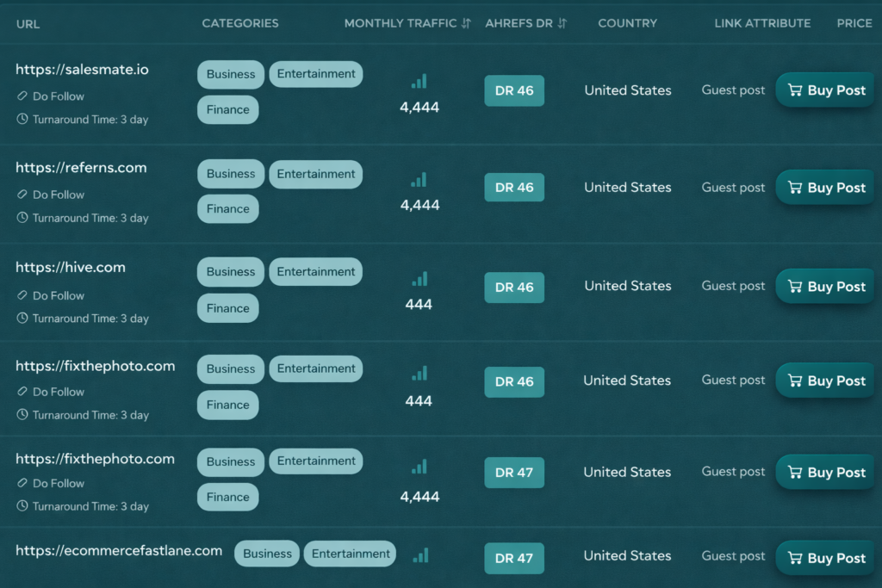Image resolution: width=882 pixels, height=588 pixels.
Task: Click the turnaround clock icon under salesmate.io
Action: click(22, 119)
